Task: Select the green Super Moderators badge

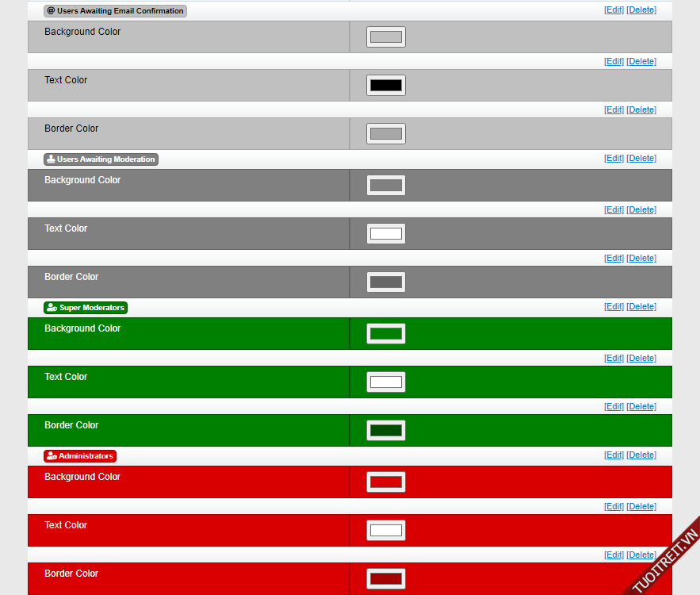Action: click(86, 308)
